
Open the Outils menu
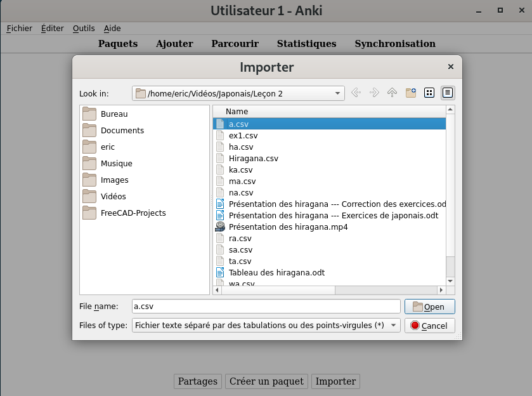click(84, 29)
